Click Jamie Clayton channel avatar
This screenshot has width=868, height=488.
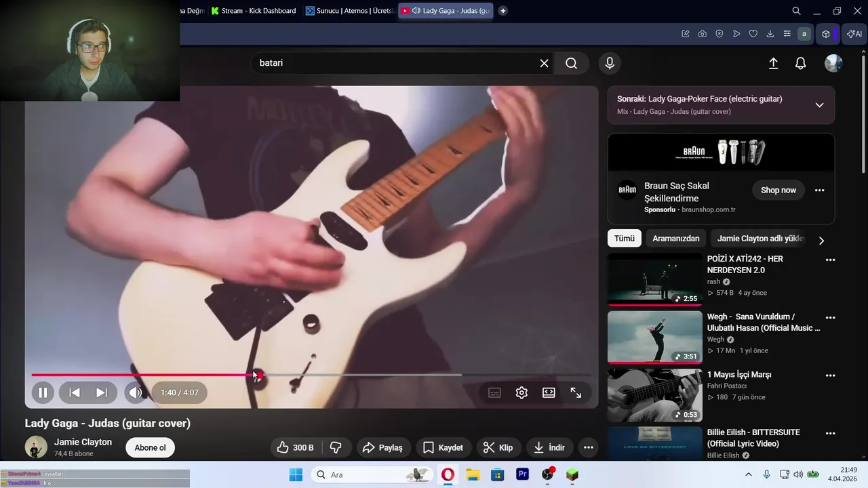point(36,447)
